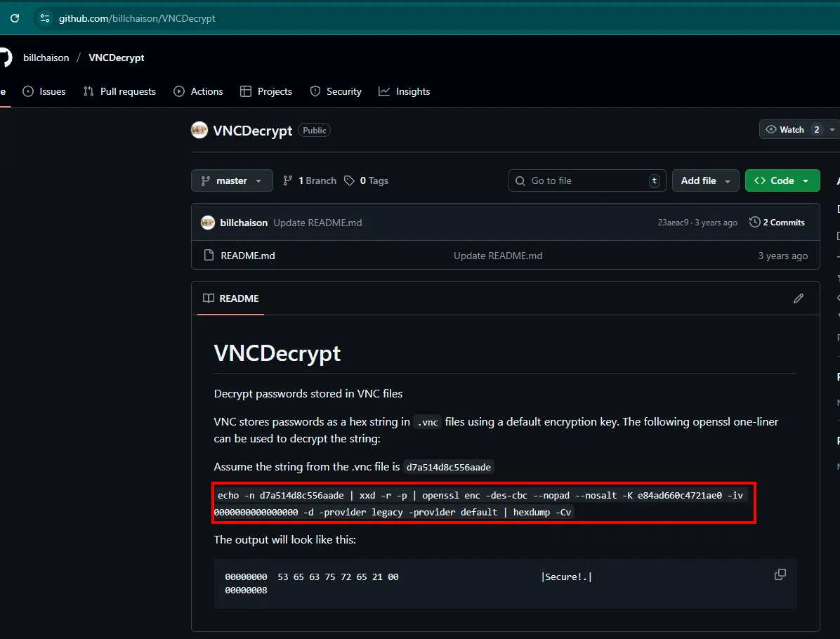Go to GitHub home via the Octocat logo
This screenshot has height=639, width=840.
tap(5, 58)
